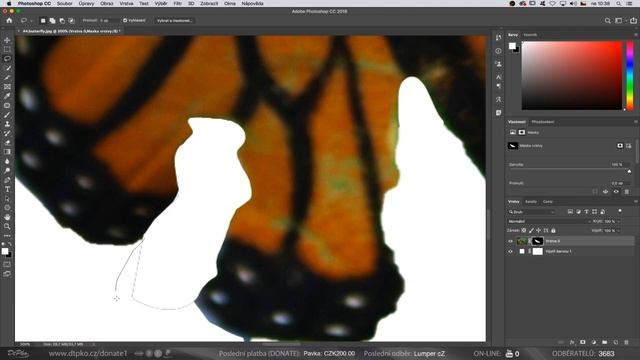The image size is (640, 360).
Task: Open layer fill (Výplň) dropdown
Action: tap(618, 231)
